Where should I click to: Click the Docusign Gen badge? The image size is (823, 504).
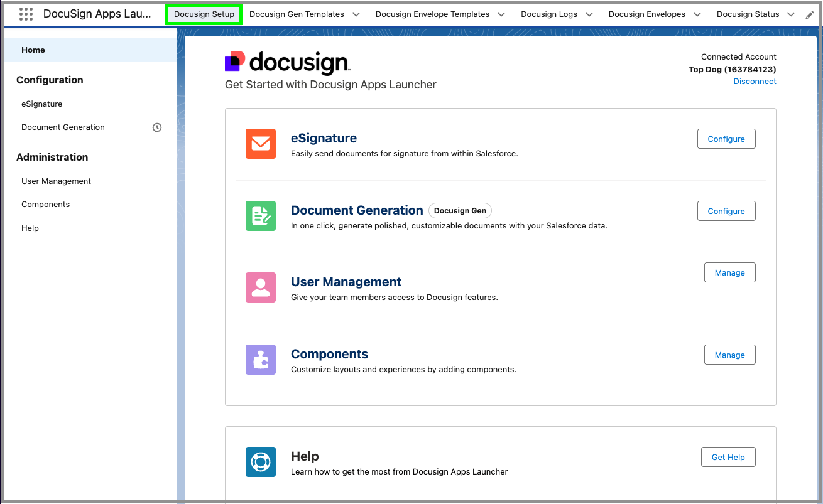pos(460,210)
